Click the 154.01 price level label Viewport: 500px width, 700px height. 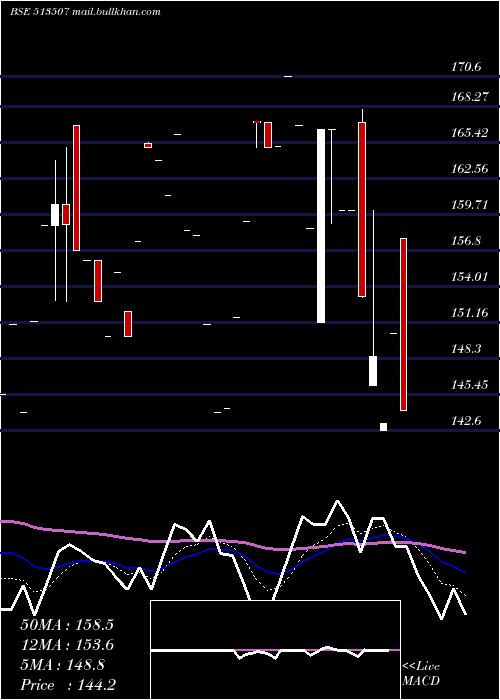470,277
